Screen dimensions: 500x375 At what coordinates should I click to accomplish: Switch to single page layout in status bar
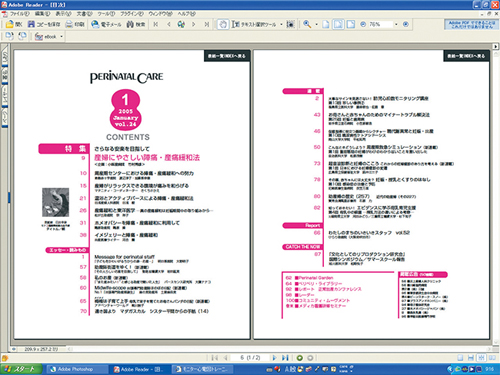[460, 358]
